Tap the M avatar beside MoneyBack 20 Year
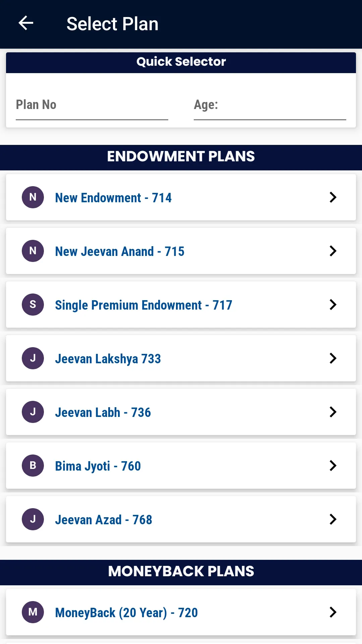This screenshot has height=644, width=362. tap(33, 612)
